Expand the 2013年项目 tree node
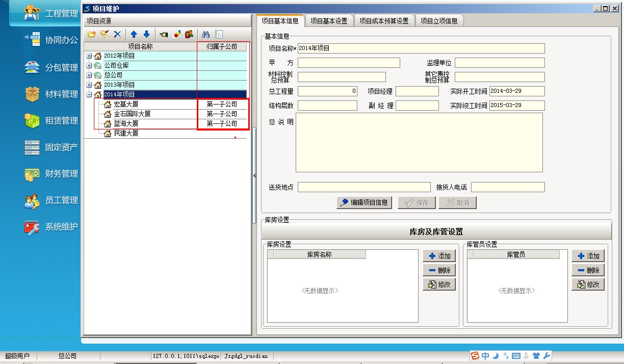Viewport: 624px width, 364px height. [89, 85]
